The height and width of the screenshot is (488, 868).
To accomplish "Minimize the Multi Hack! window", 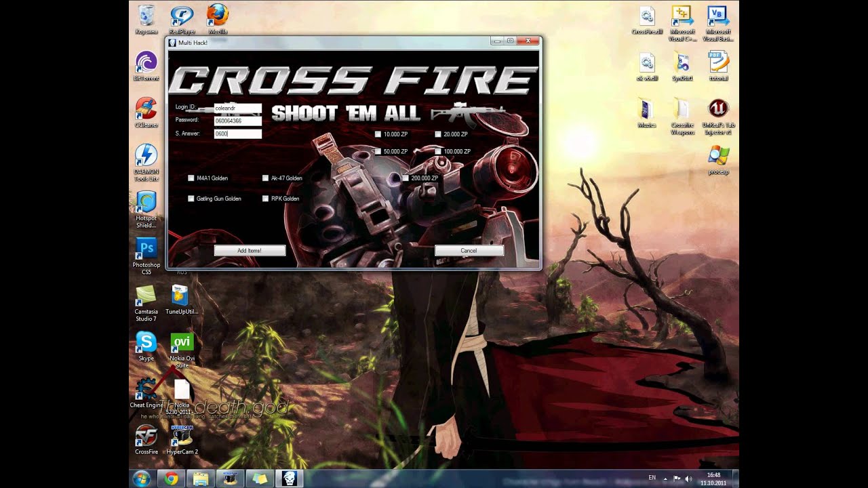I will point(497,41).
